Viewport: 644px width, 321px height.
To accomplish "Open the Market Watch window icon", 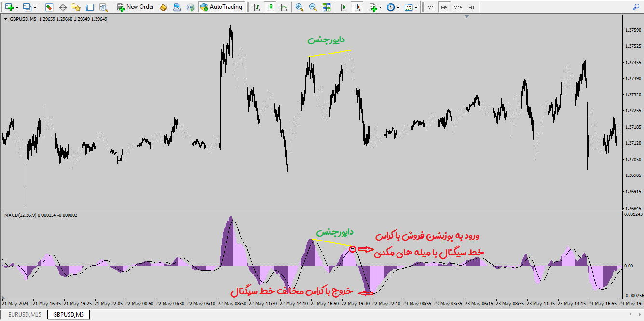I will pyautogui.click(x=49, y=7).
